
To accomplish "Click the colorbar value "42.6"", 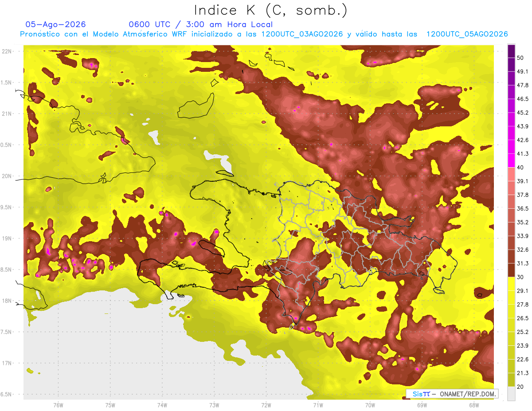I will pyautogui.click(x=523, y=140).
